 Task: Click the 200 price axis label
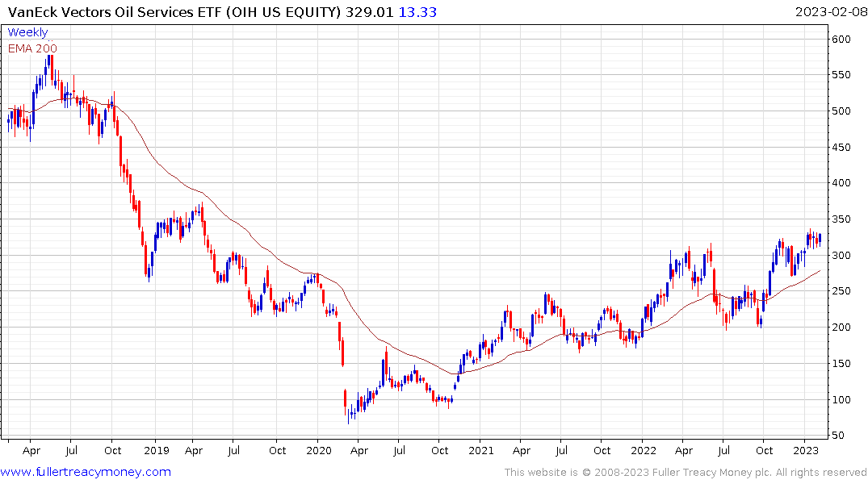841,327
